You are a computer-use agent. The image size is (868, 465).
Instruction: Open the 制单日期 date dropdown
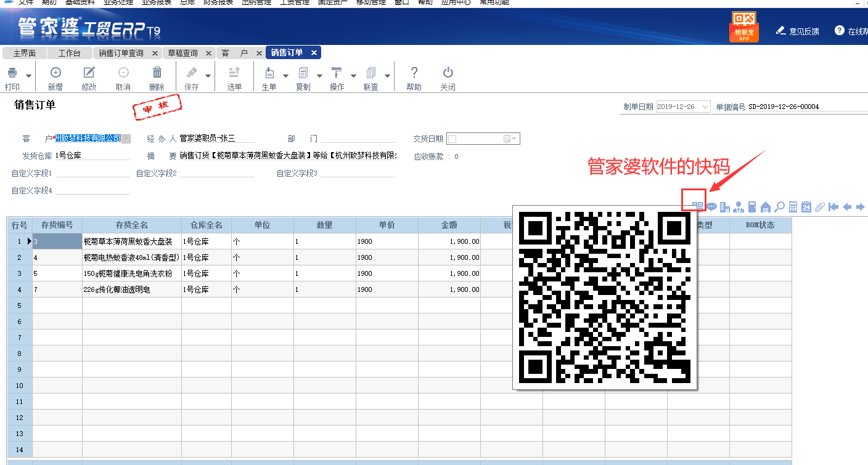705,107
